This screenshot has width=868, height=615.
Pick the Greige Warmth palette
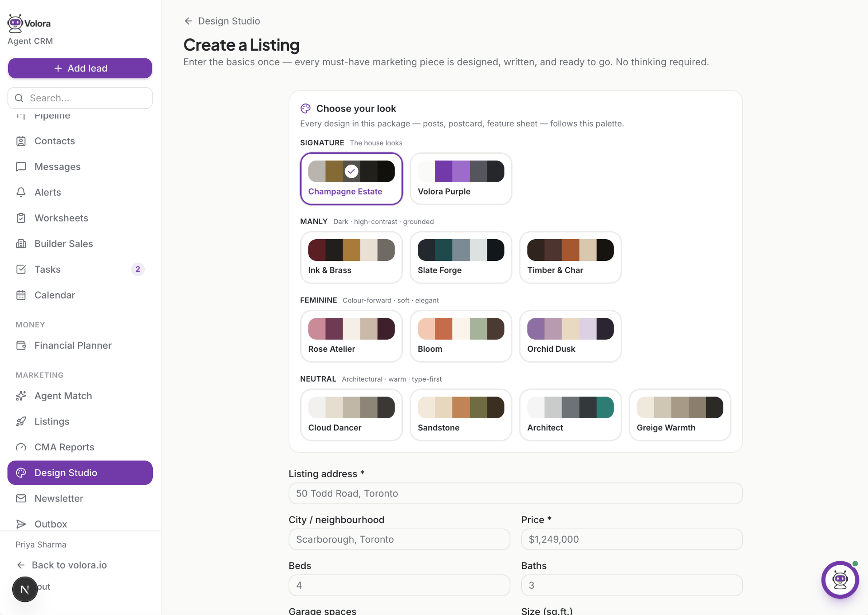[x=679, y=415]
